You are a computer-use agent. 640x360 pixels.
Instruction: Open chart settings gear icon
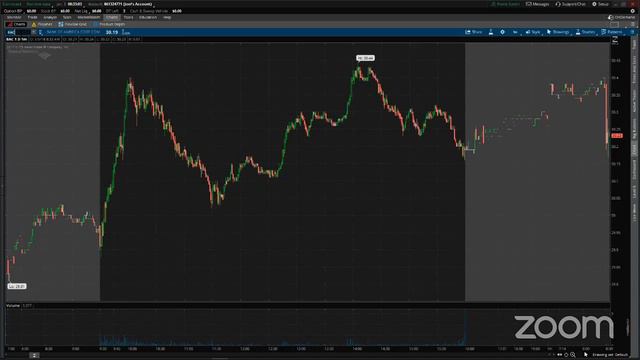(x=502, y=32)
